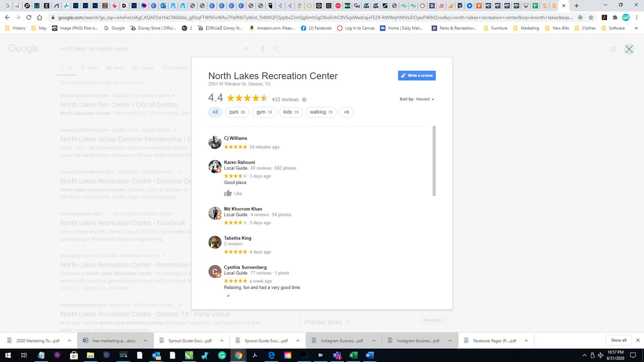644x362 pixels.
Task: Click the help icon beside 433 reviews
Action: pos(304,100)
